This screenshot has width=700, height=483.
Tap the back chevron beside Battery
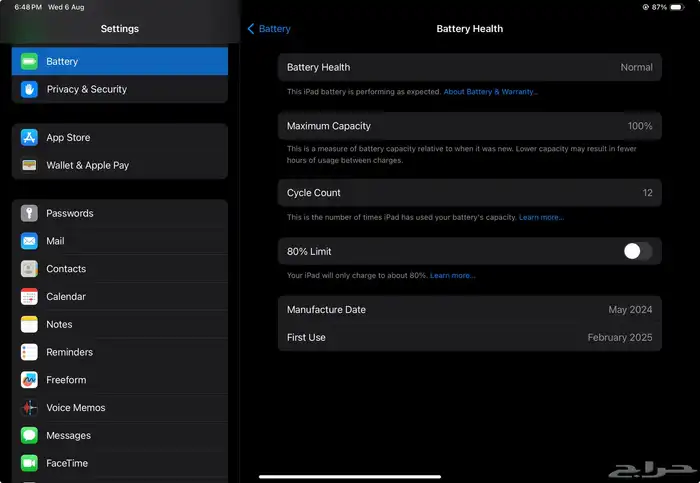pos(251,29)
